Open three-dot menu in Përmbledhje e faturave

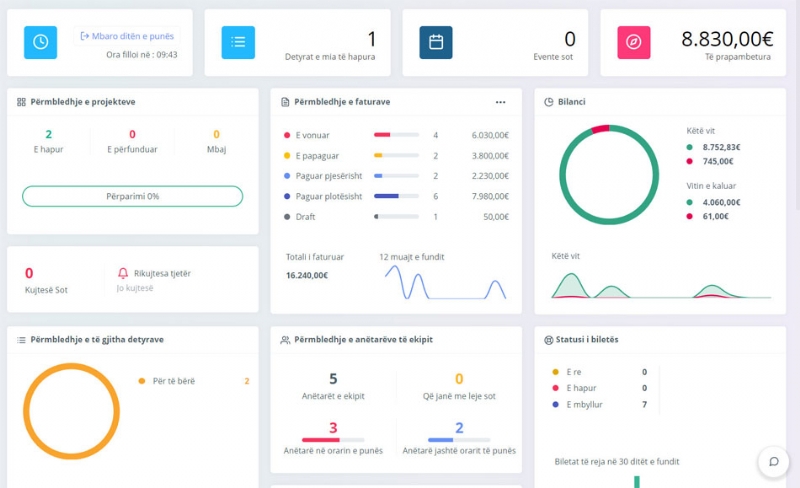tap(501, 102)
